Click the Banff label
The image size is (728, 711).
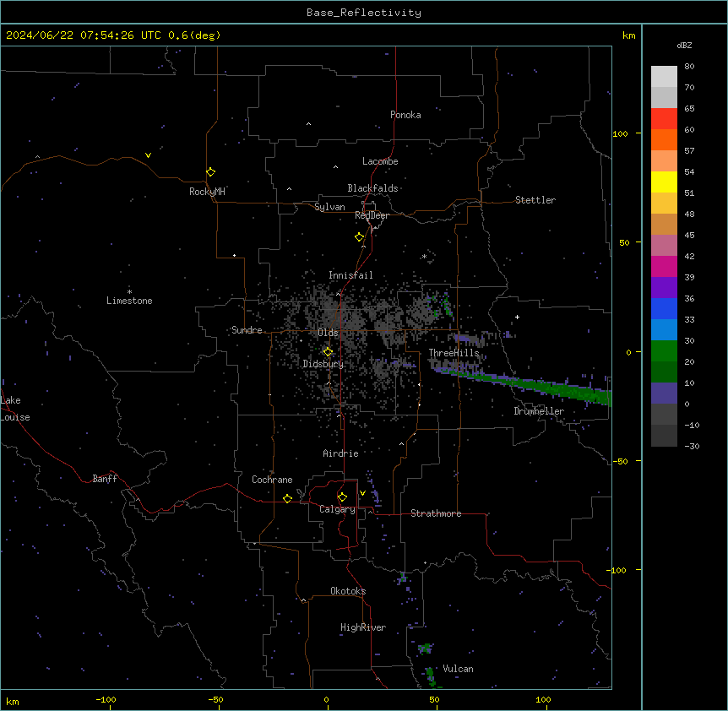105,479
